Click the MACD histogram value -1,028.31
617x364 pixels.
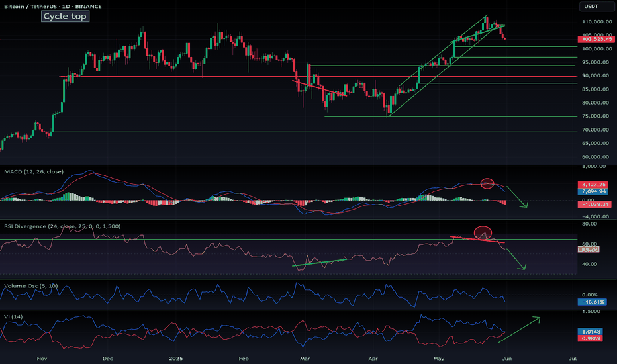coord(594,205)
